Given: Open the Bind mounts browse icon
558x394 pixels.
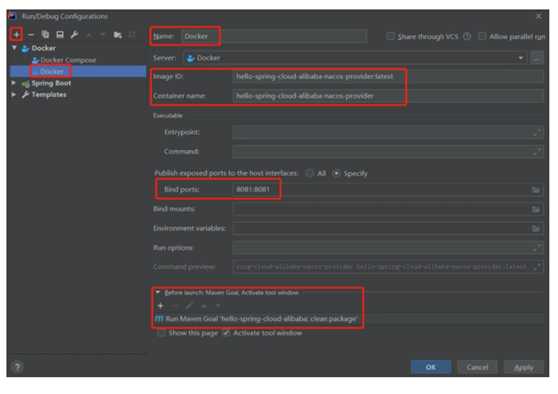Looking at the screenshot, I should pos(536,209).
